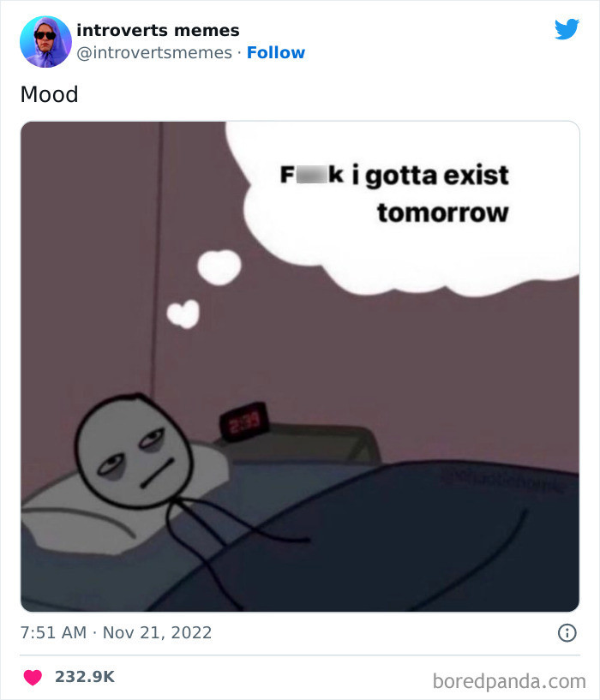
Task: Open the meme image in full view
Action: click(300, 364)
